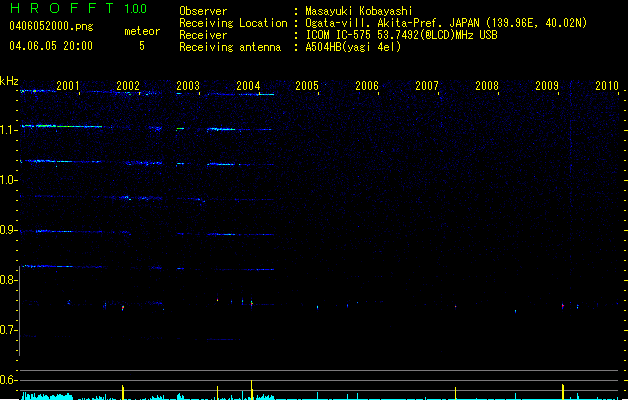Select the Ogata-vill. Akita-Pref. JAPAN location text
Viewport: 629px width, 400px height.
[x=446, y=23]
